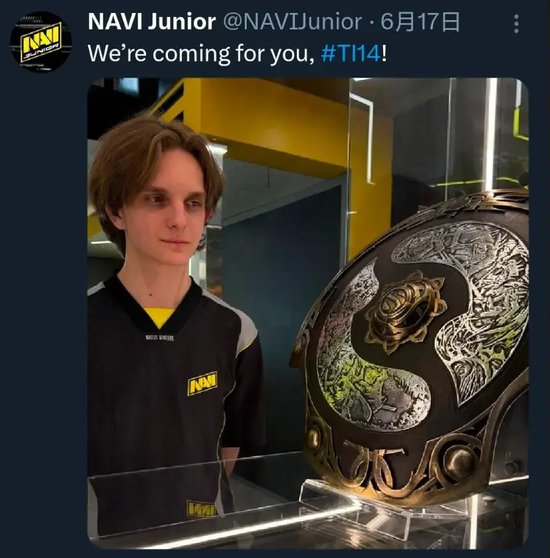This screenshot has width=550, height=558.
Task: Open the tweet via the 6月17日 timestamp
Action: coord(420,22)
